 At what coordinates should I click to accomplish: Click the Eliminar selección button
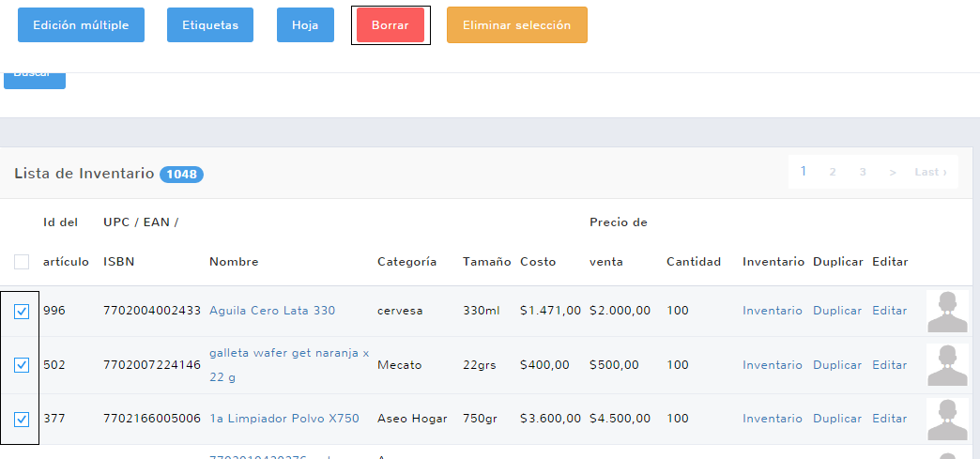(x=517, y=25)
